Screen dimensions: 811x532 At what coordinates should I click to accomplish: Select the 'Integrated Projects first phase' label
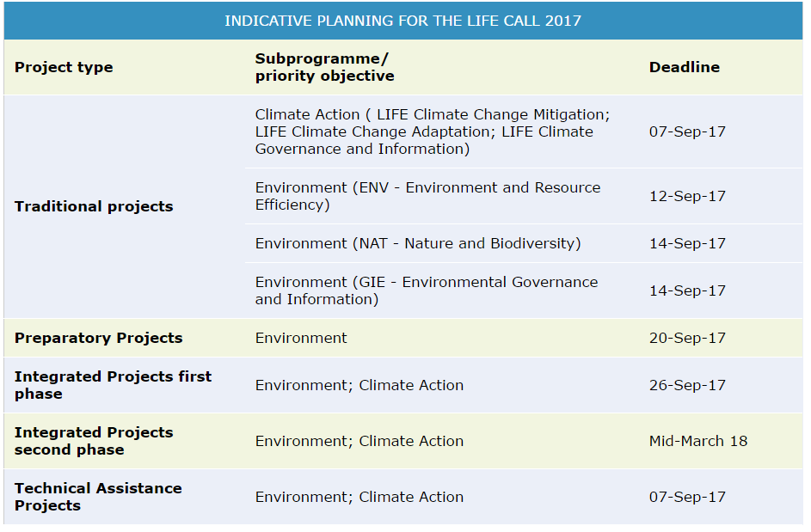tap(113, 385)
